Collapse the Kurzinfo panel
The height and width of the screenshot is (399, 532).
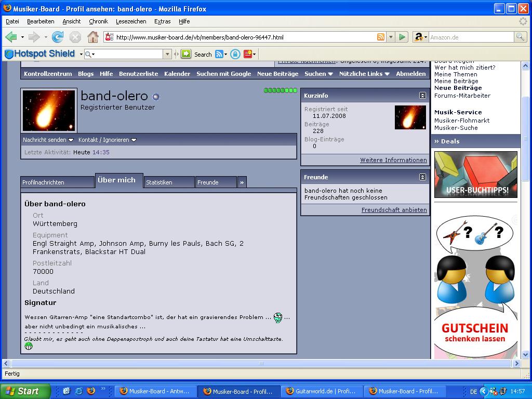(x=422, y=96)
